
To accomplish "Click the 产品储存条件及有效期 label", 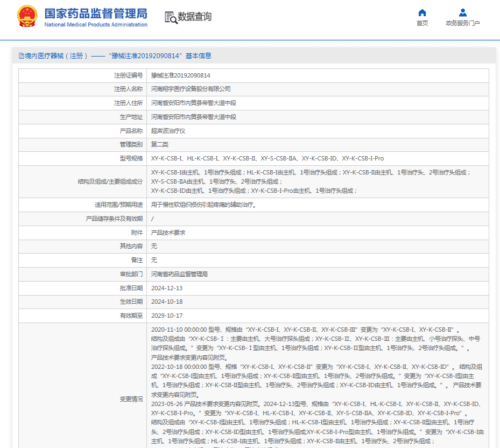I will pyautogui.click(x=114, y=219).
